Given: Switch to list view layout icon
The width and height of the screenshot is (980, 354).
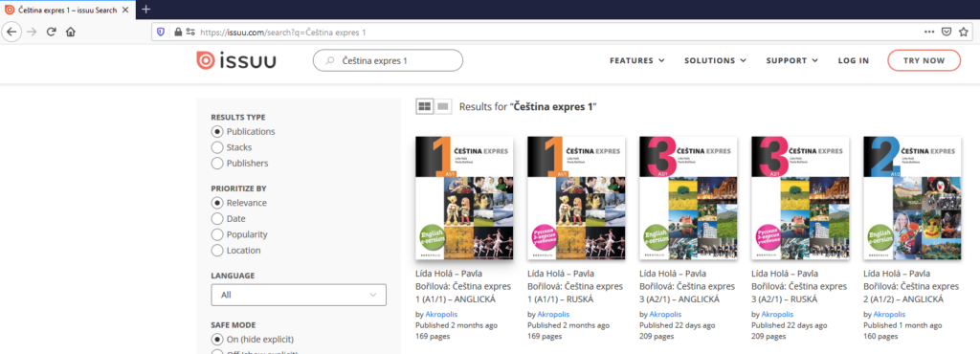Looking at the screenshot, I should (x=443, y=106).
